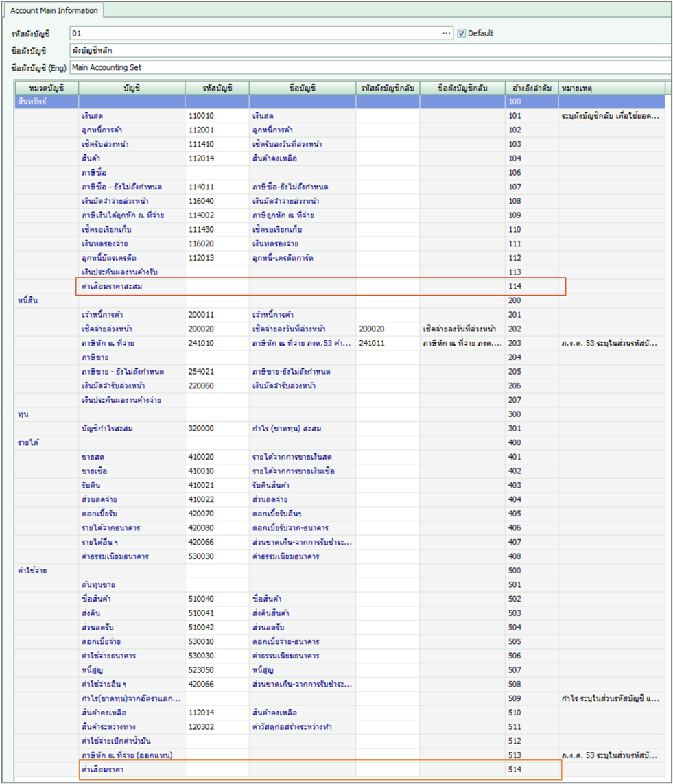The image size is (673, 784).
Task: Select the รหัสผังบัญชีกลับ column header
Action: [388, 88]
